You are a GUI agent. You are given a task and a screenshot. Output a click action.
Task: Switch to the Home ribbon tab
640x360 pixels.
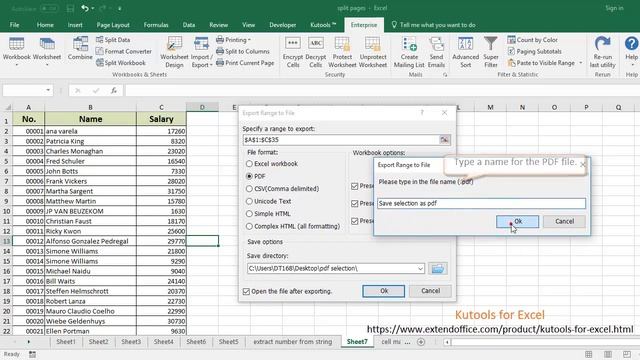coord(45,25)
